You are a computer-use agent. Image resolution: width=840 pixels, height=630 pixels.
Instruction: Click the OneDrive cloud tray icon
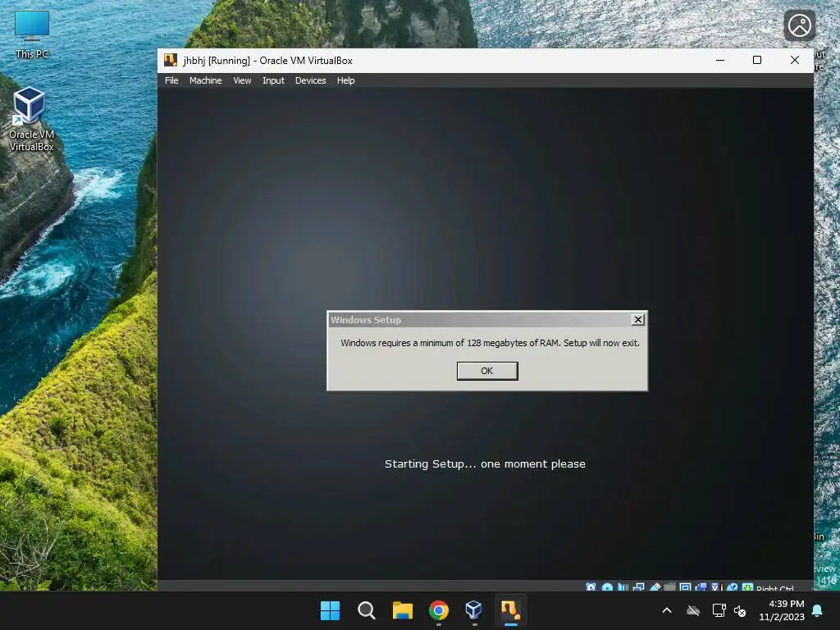(693, 610)
